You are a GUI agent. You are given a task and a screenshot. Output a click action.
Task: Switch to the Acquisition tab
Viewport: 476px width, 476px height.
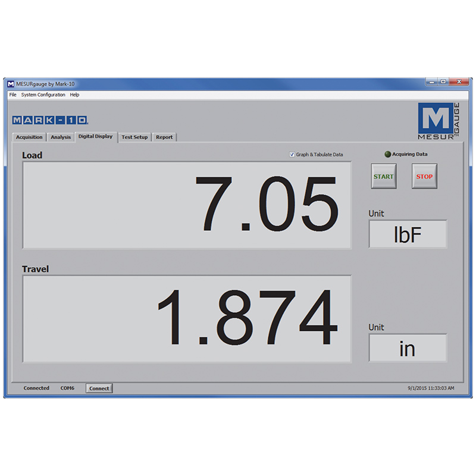click(x=29, y=137)
